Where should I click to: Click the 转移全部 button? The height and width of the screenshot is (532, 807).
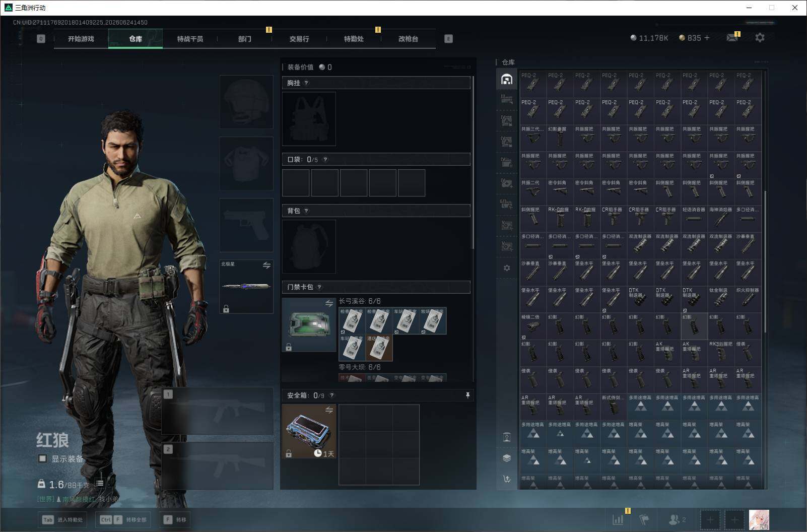click(x=123, y=519)
